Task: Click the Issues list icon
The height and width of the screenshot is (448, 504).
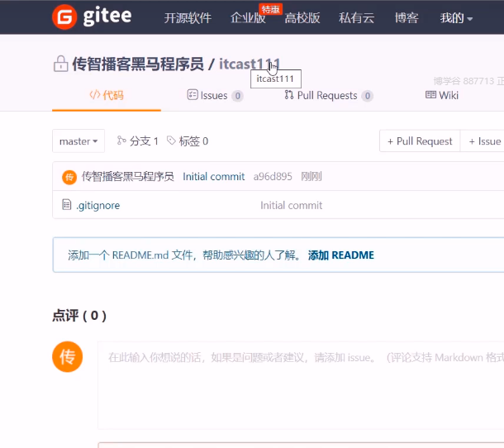Action: (x=193, y=95)
